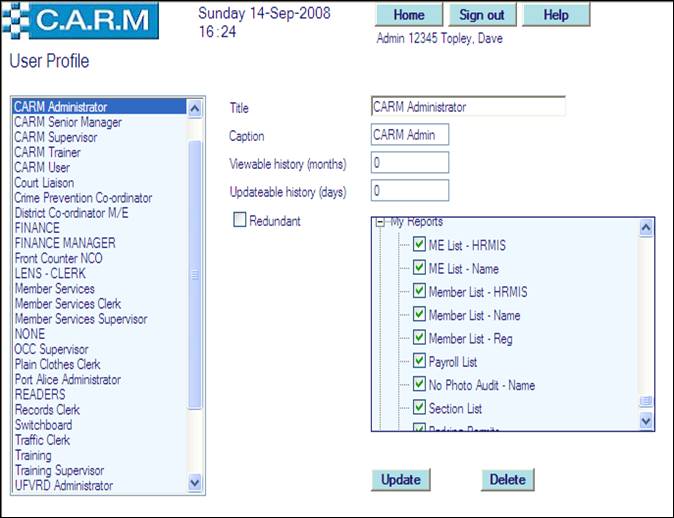Toggle the Redundant checkbox
Image resolution: width=674 pixels, height=518 pixels.
click(240, 220)
